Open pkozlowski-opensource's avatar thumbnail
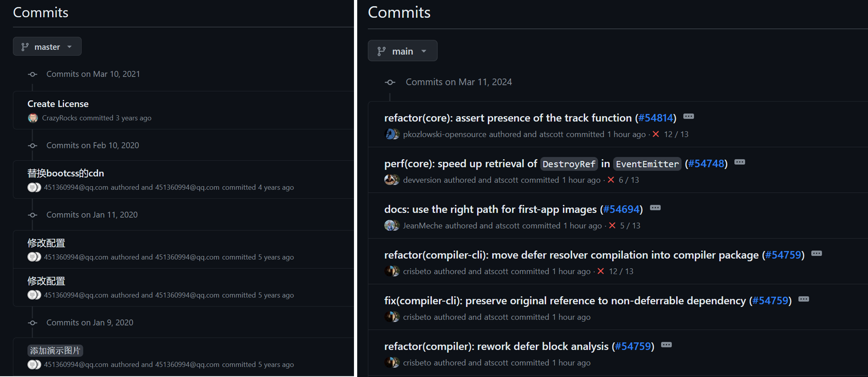 [391, 134]
